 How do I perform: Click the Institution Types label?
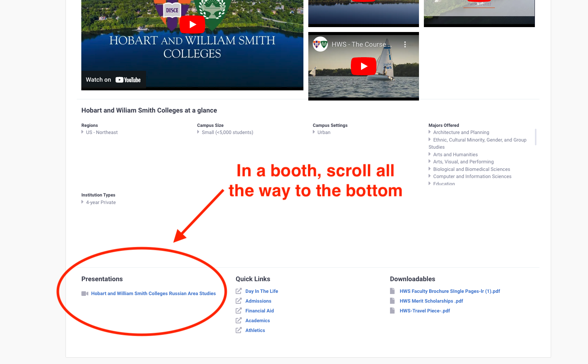pos(98,195)
